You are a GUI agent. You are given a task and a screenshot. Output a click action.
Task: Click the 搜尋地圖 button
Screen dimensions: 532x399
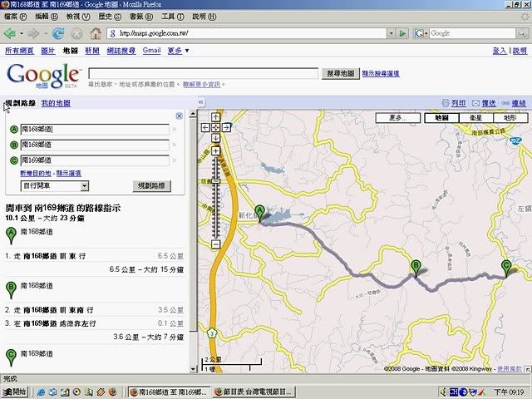tap(340, 73)
